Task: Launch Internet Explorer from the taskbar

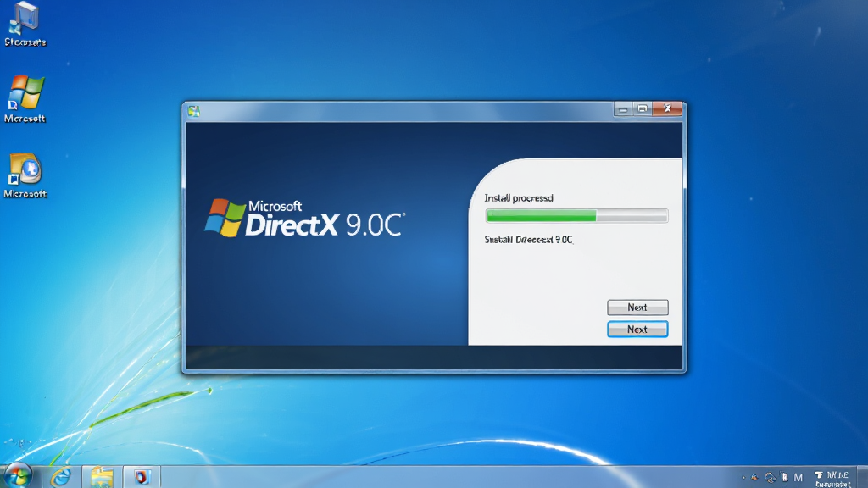Action: [x=61, y=476]
